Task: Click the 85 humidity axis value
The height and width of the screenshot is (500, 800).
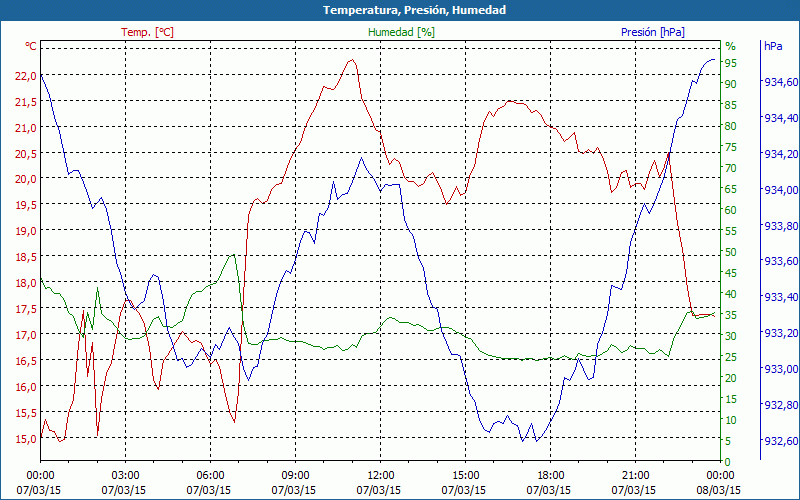Action: point(731,105)
